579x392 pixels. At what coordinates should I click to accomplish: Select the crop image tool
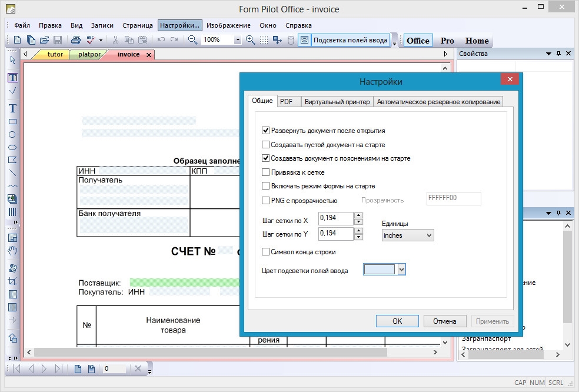pos(12,281)
